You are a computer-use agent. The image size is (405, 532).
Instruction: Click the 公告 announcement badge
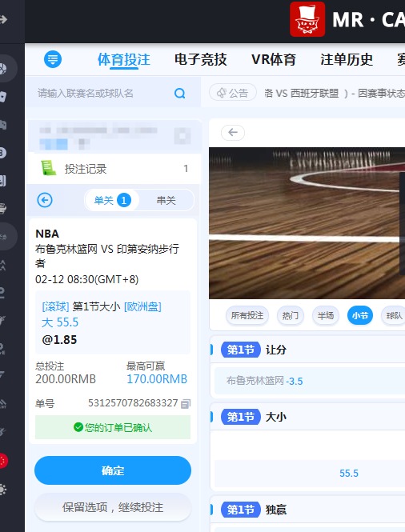point(233,92)
